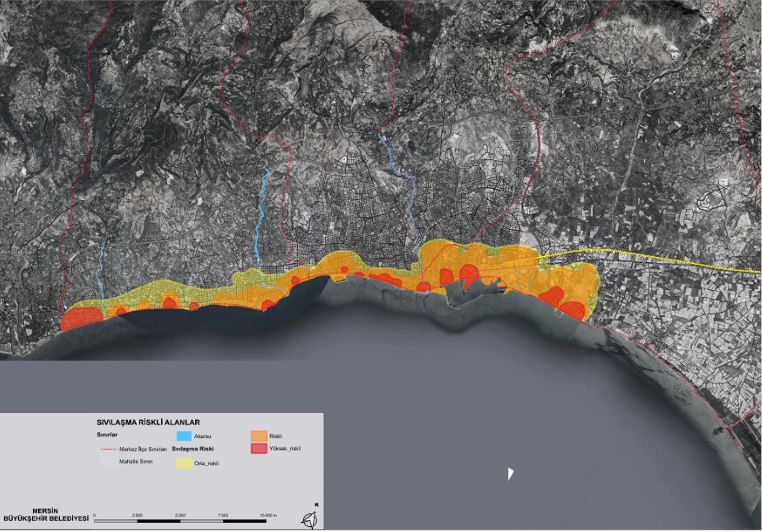Viewport: 762px width, 531px height.
Task: Click the red Yüksek_riskli legend swatch
Action: [x=258, y=449]
